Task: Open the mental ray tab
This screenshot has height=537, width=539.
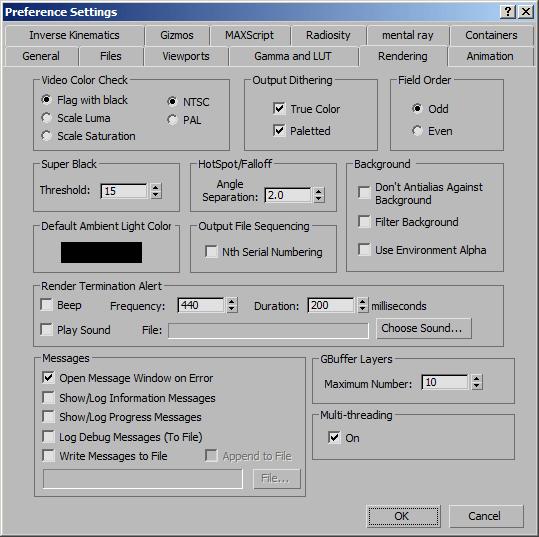Action: point(408,35)
